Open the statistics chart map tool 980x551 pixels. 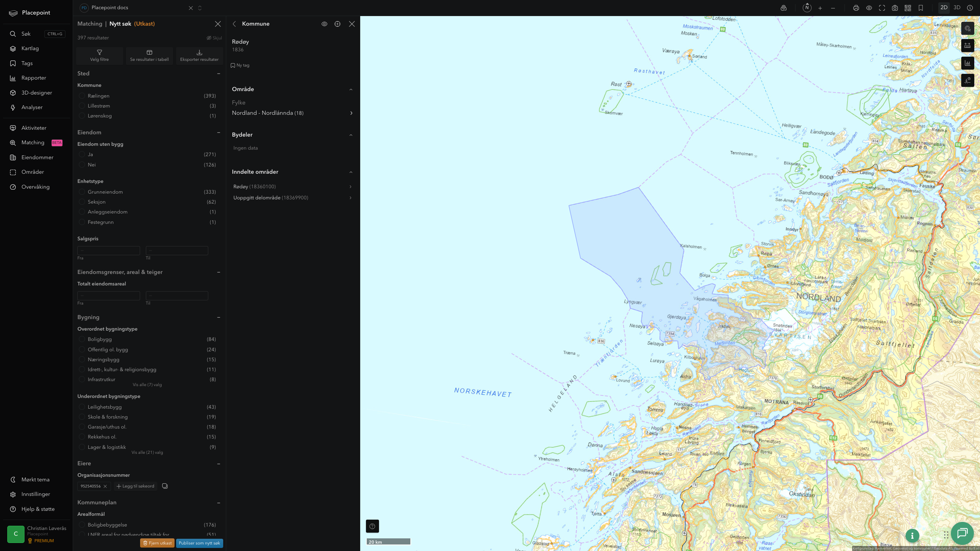point(968,63)
